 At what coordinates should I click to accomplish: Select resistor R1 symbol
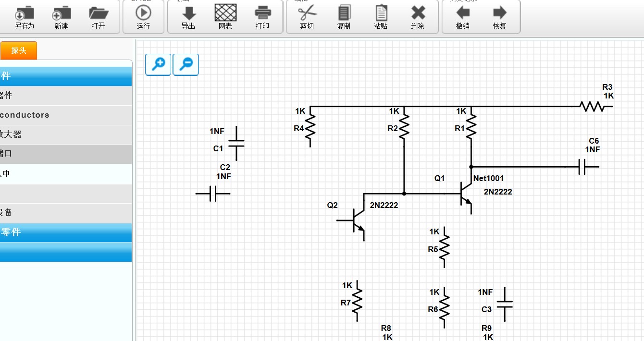471,128
